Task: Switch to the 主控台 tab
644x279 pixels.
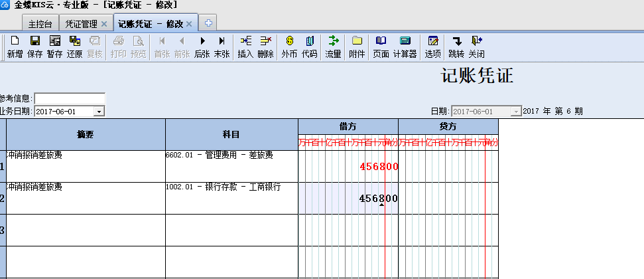Action: pyautogui.click(x=40, y=24)
